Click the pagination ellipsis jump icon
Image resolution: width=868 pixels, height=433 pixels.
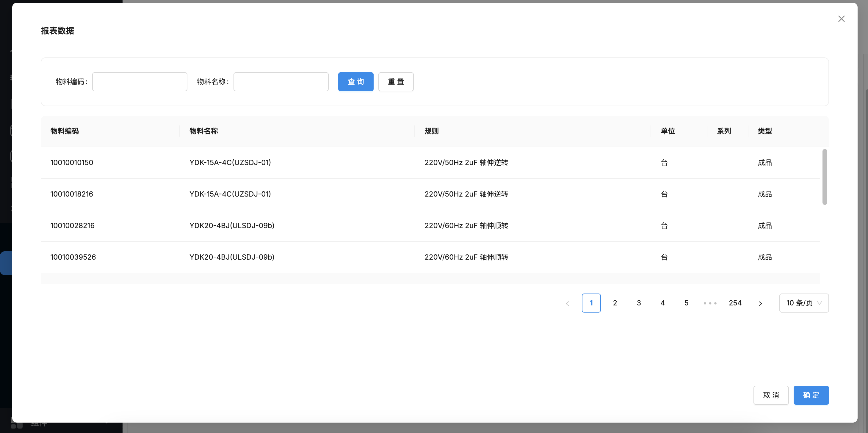710,303
